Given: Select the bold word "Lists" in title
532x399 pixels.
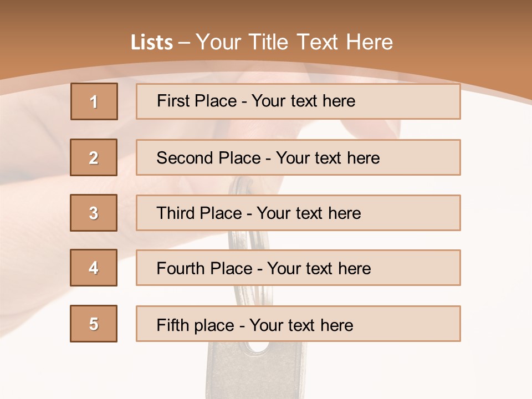Looking at the screenshot, I should tap(152, 43).
